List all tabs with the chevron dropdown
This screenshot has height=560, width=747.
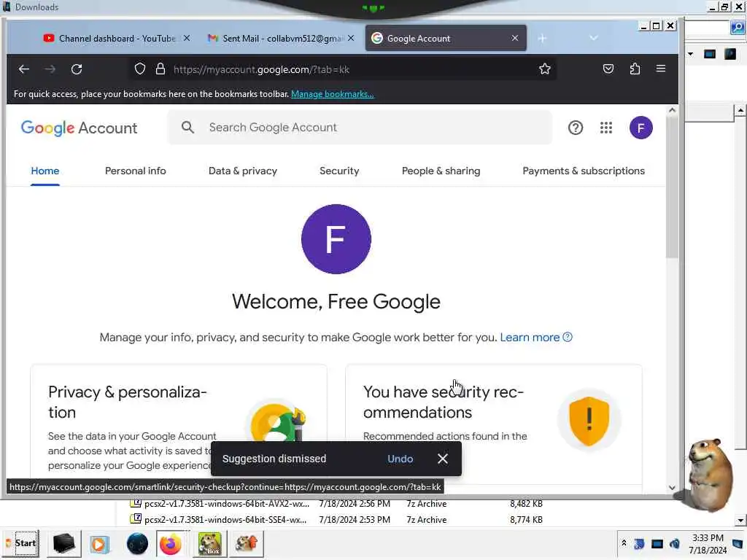click(x=593, y=38)
